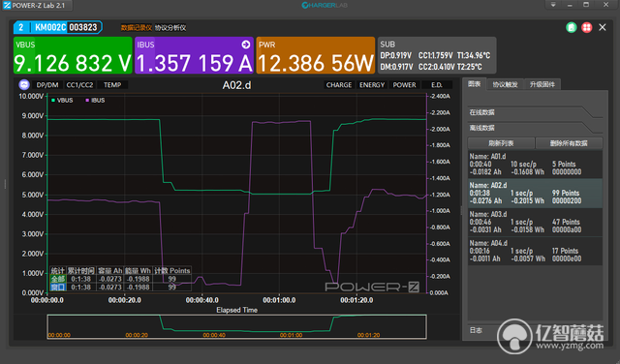
Task: Click the red four-dot grid icon
Action: tap(587, 27)
